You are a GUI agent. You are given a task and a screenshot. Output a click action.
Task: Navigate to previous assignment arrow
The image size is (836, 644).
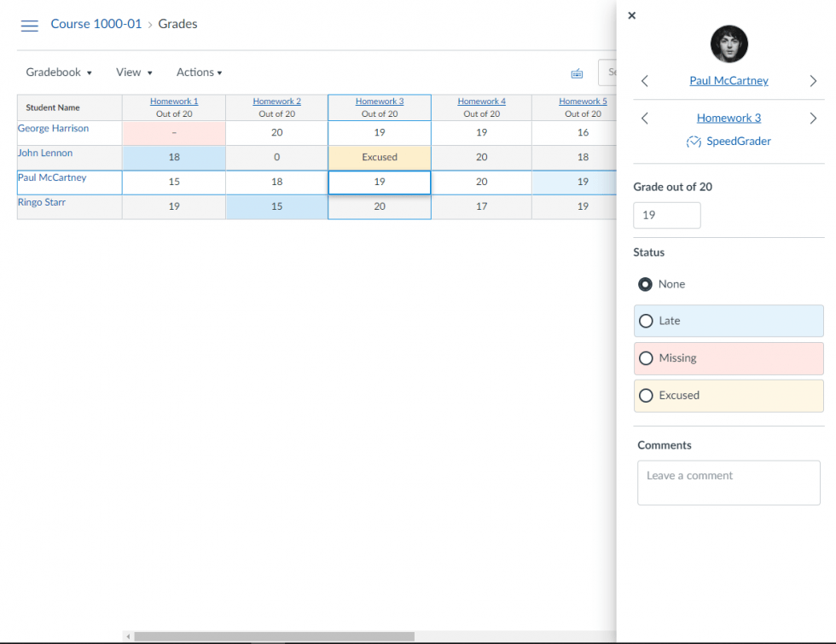click(x=645, y=118)
